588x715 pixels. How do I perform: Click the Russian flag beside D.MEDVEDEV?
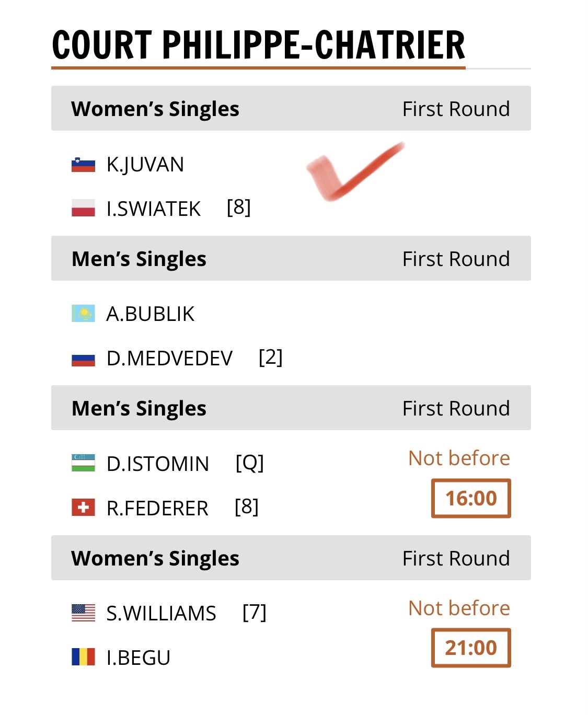point(83,359)
